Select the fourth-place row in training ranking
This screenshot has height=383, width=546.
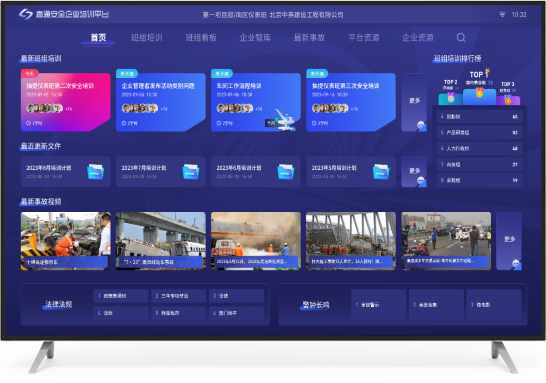coord(479,117)
